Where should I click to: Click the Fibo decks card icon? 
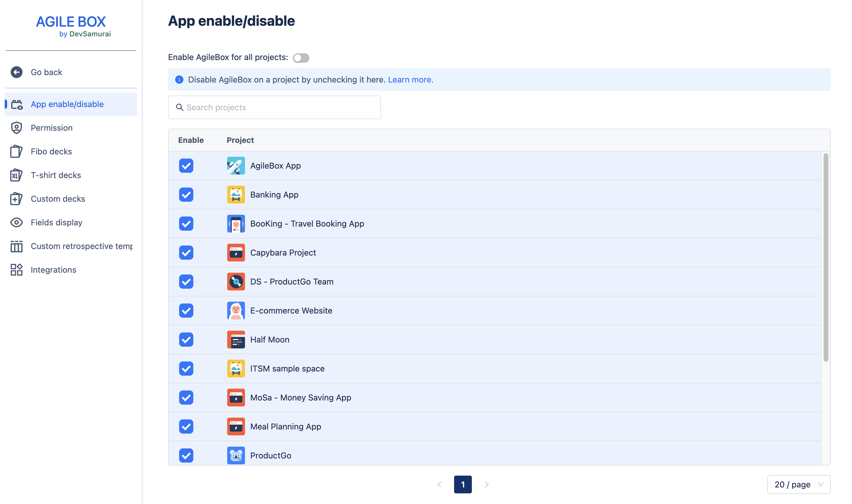pos(16,151)
